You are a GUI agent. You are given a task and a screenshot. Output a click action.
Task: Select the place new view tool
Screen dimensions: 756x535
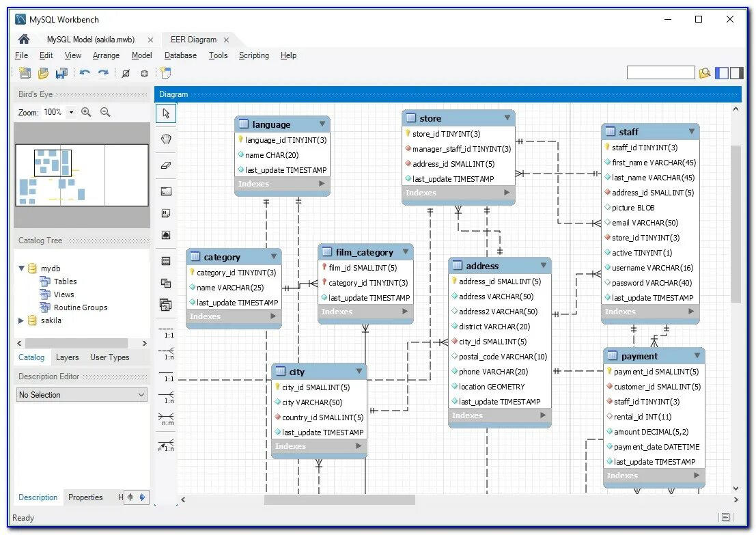166,283
